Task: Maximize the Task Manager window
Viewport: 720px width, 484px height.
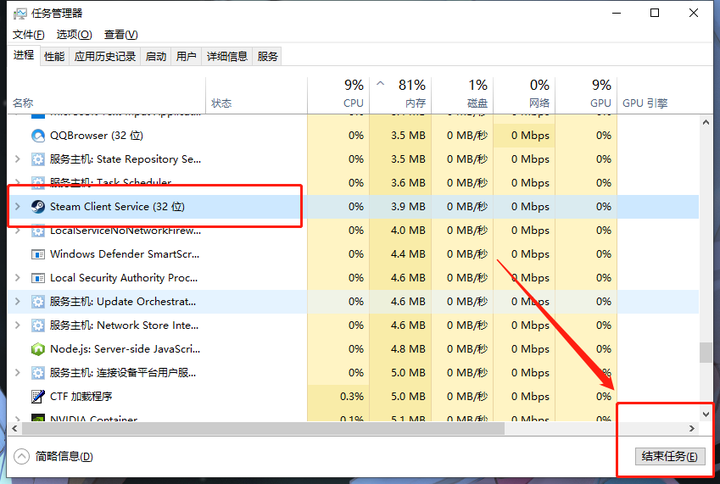Action: point(655,13)
